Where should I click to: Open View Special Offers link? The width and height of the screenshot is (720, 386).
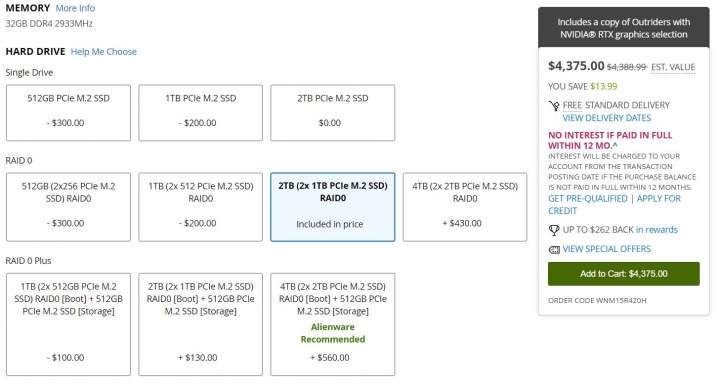607,249
